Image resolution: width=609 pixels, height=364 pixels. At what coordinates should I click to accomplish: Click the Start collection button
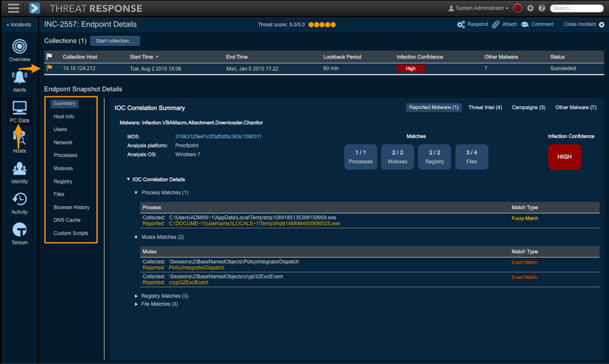point(115,41)
